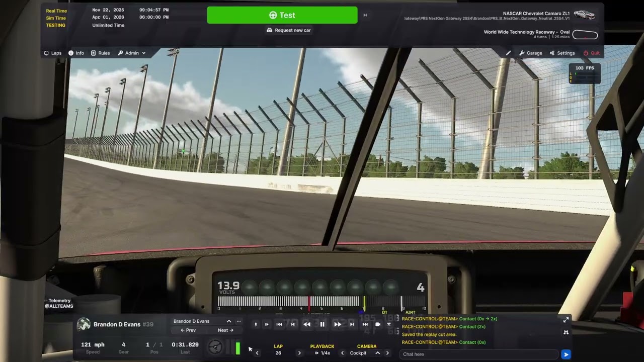Rewind the replay
644x362 pixels.
click(307, 324)
